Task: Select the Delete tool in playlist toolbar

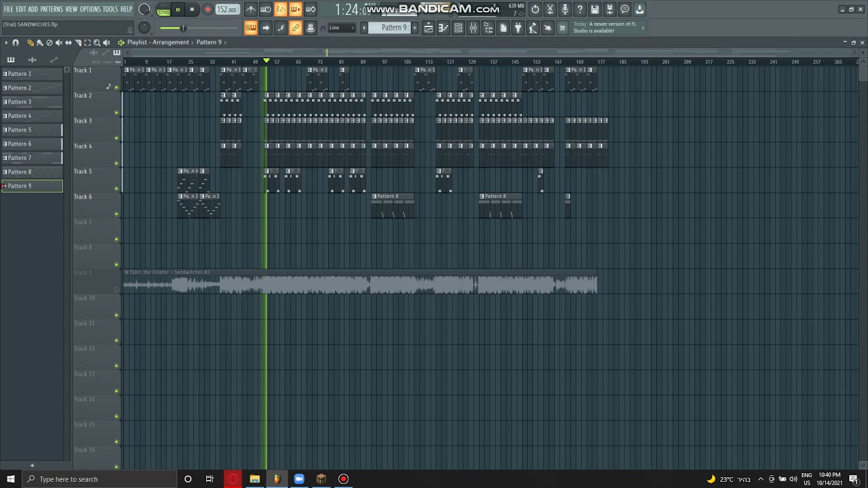Action: [x=49, y=43]
